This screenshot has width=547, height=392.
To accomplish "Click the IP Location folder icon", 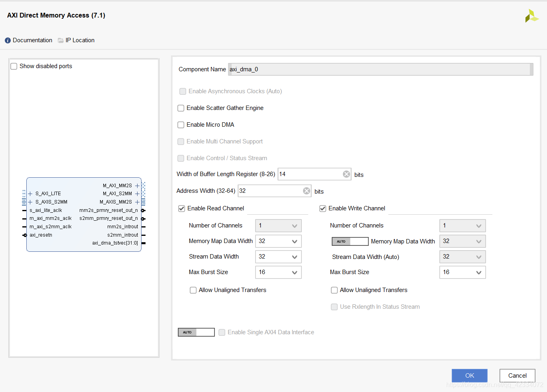I will click(x=61, y=41).
